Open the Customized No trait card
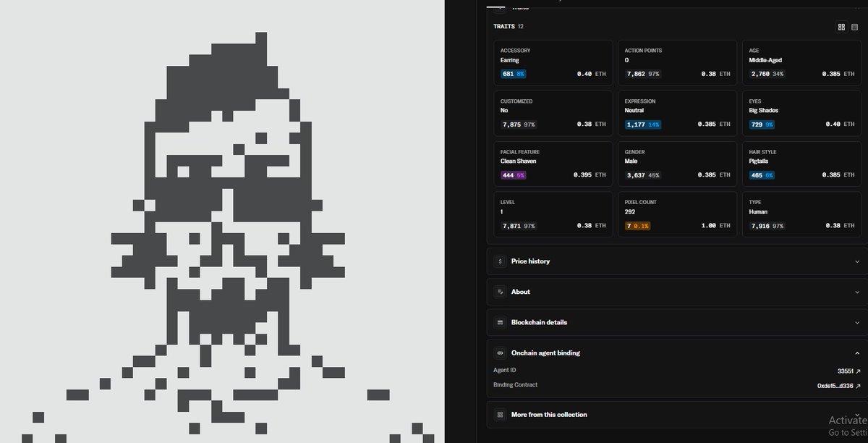The image size is (868, 443). click(x=553, y=114)
